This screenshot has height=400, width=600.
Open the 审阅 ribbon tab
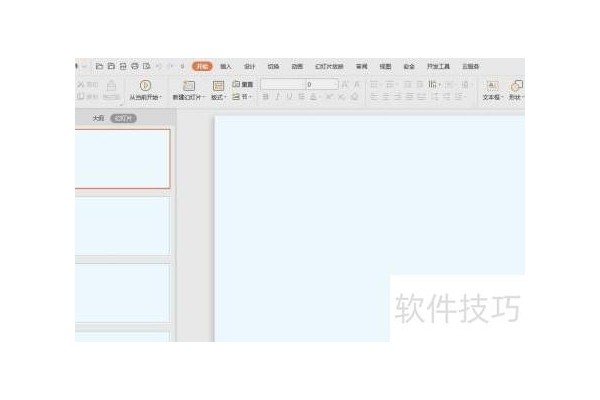point(362,66)
